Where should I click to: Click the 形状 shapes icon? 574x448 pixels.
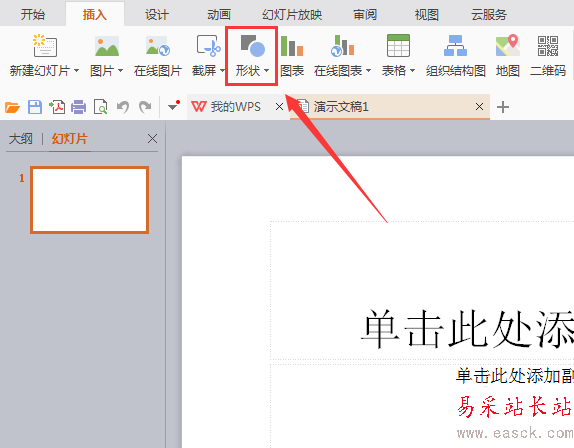252,46
